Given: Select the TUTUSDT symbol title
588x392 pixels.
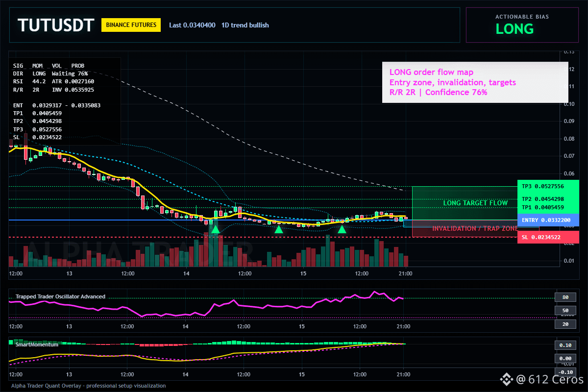Looking at the screenshot, I should [55, 25].
